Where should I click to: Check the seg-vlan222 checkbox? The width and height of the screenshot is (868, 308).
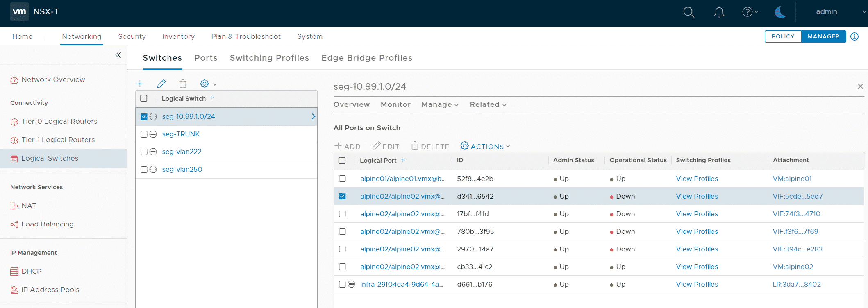click(144, 152)
